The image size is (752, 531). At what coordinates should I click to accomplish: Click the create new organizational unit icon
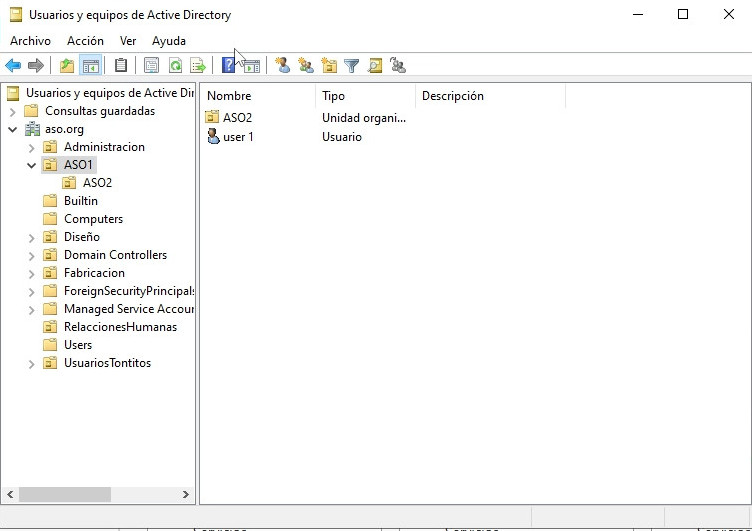click(x=329, y=66)
